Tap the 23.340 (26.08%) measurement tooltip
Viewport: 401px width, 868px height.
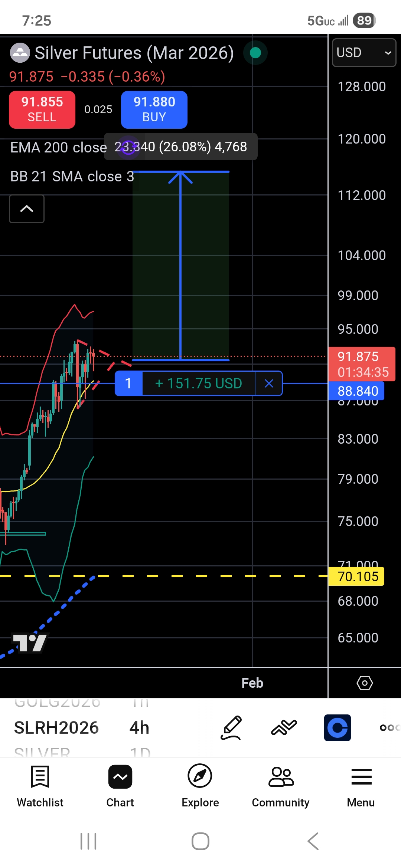pyautogui.click(x=181, y=147)
